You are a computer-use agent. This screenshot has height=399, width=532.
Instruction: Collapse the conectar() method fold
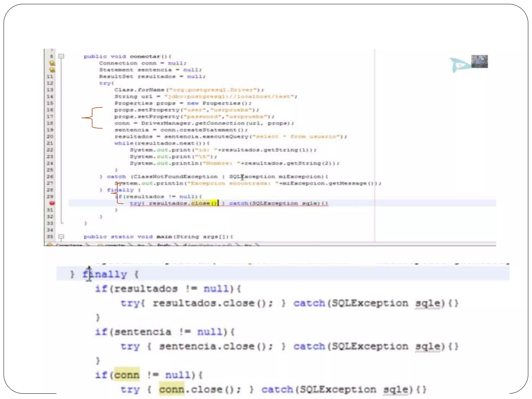(x=61, y=56)
